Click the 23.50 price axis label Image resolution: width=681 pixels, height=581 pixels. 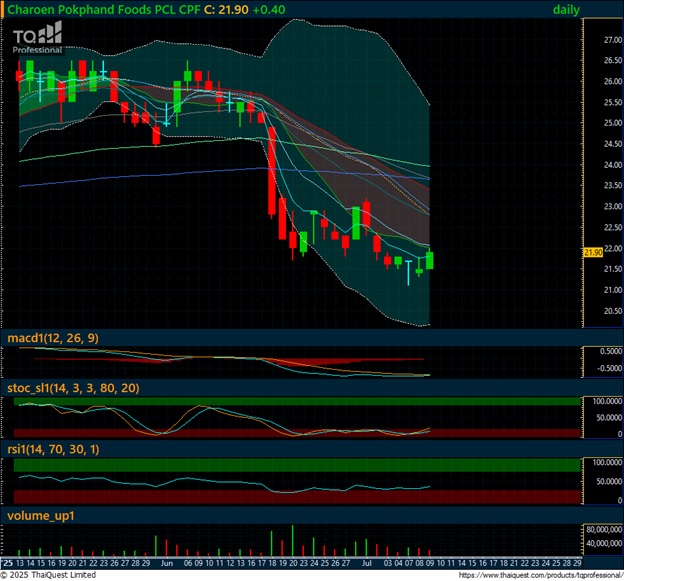click(613, 185)
